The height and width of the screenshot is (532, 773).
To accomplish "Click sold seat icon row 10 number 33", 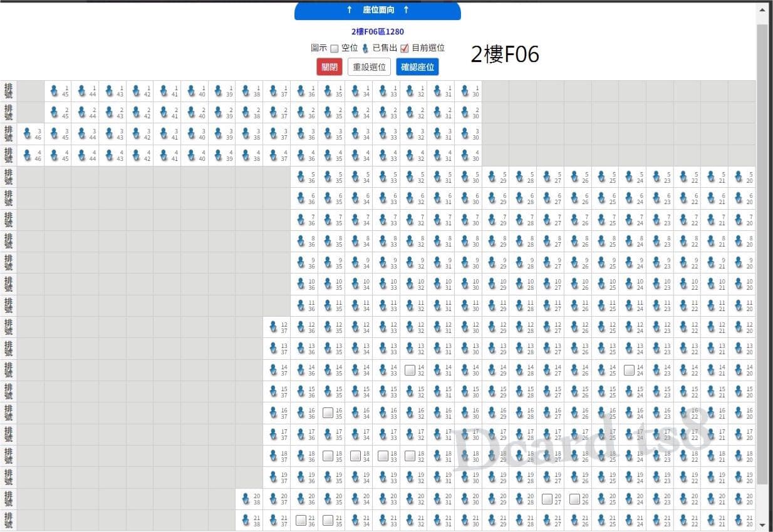I will (x=383, y=284).
